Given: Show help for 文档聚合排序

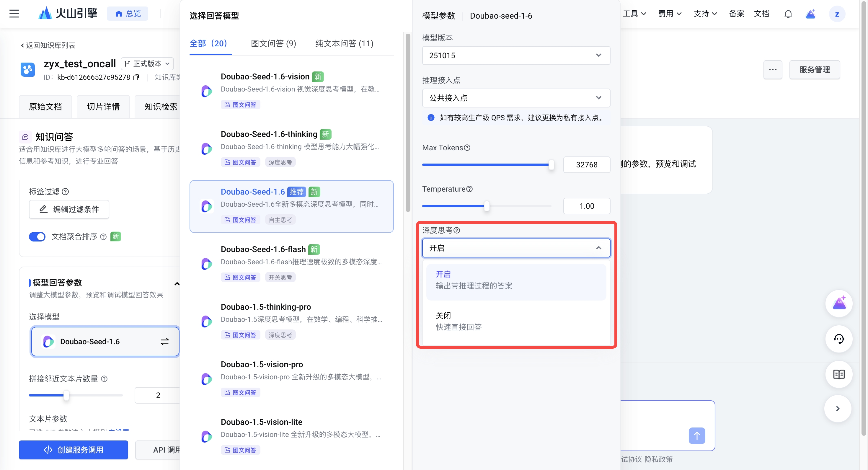Looking at the screenshot, I should coord(104,237).
